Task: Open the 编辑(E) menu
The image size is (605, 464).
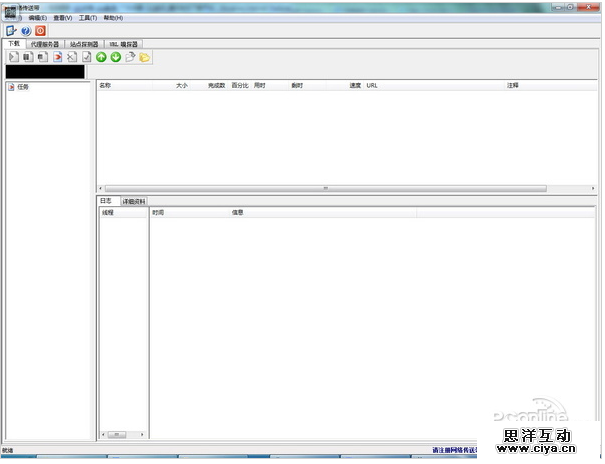Action: pos(37,18)
